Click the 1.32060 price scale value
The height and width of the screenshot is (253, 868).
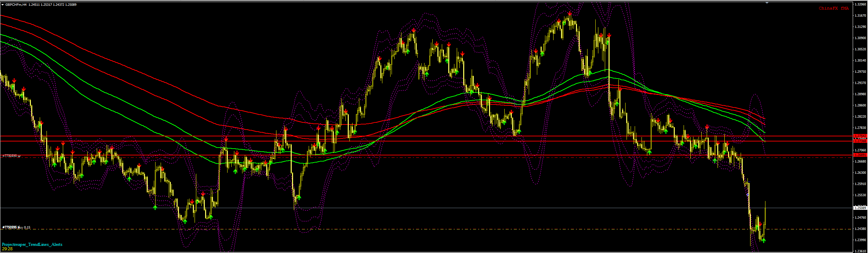coord(861,4)
